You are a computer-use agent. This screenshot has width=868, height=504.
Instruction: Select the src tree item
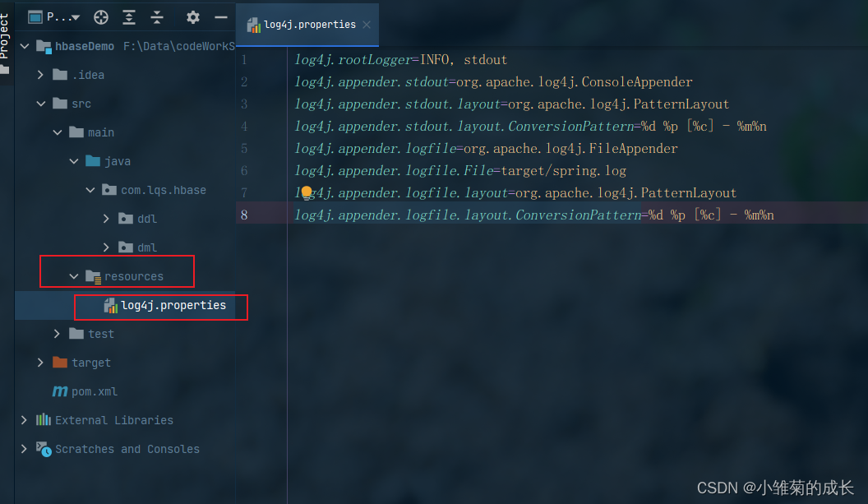click(81, 104)
